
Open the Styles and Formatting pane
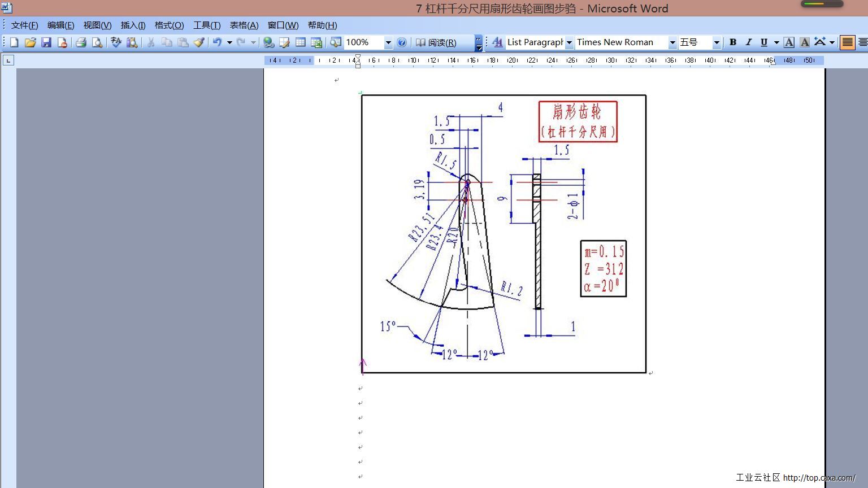[497, 42]
